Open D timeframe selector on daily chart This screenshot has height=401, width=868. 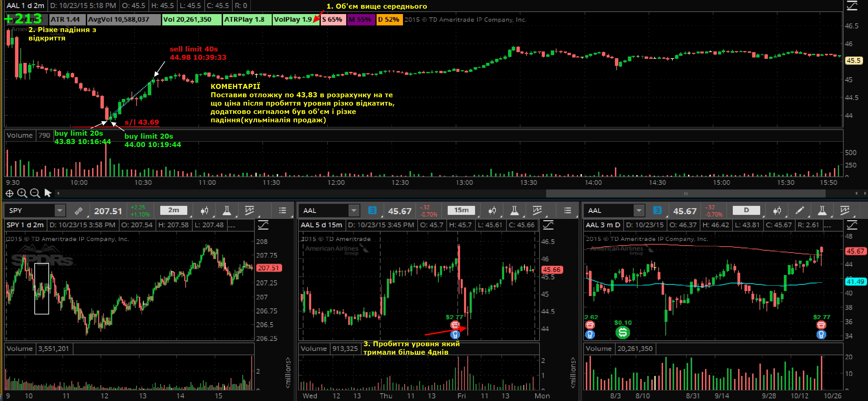pyautogui.click(x=746, y=211)
